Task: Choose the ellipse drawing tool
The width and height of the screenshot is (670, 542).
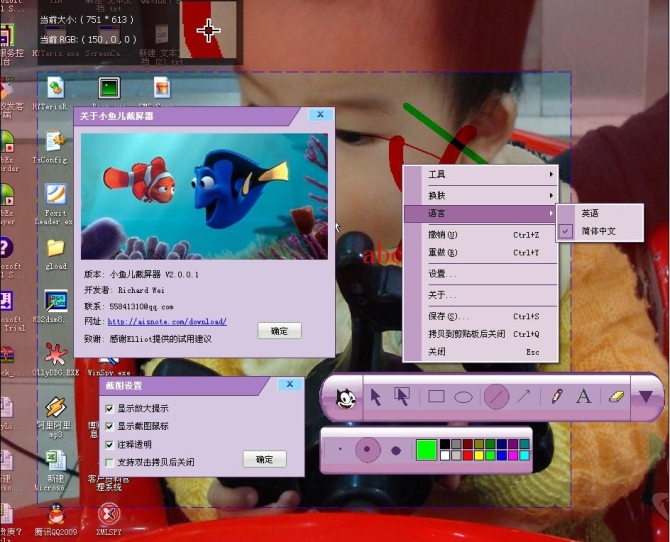Action: pos(463,397)
